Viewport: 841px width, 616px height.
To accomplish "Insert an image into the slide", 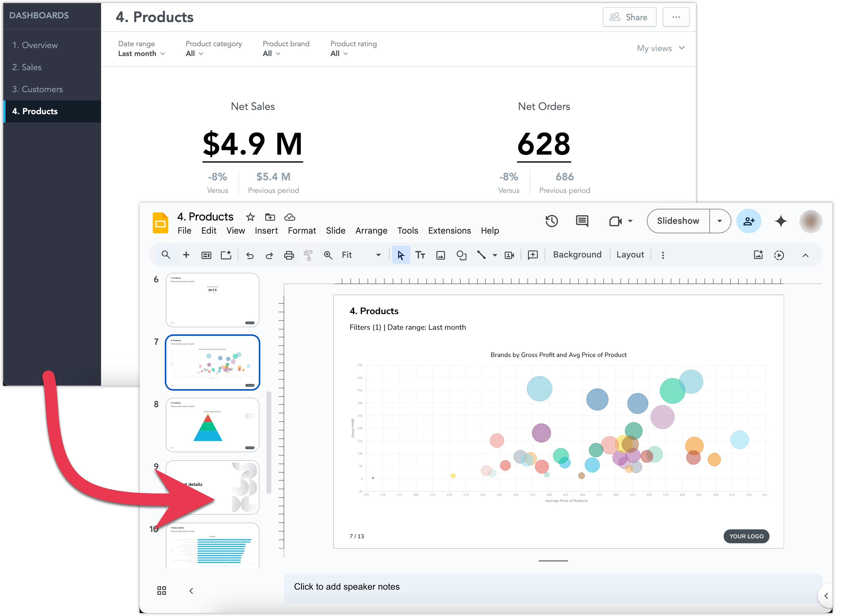I will pyautogui.click(x=440, y=255).
